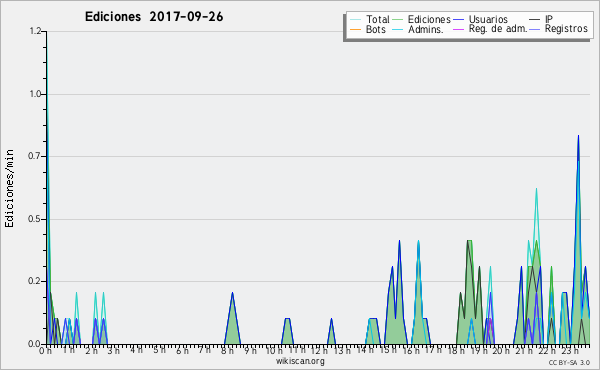The height and width of the screenshot is (370, 600).
Task: Click the '21 h' x-axis label
Action: [524, 350]
